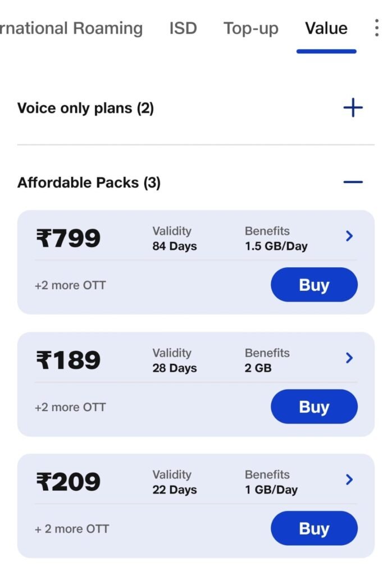
Task: View + 2 more OTT on ₹209 pack
Action: pyautogui.click(x=72, y=529)
